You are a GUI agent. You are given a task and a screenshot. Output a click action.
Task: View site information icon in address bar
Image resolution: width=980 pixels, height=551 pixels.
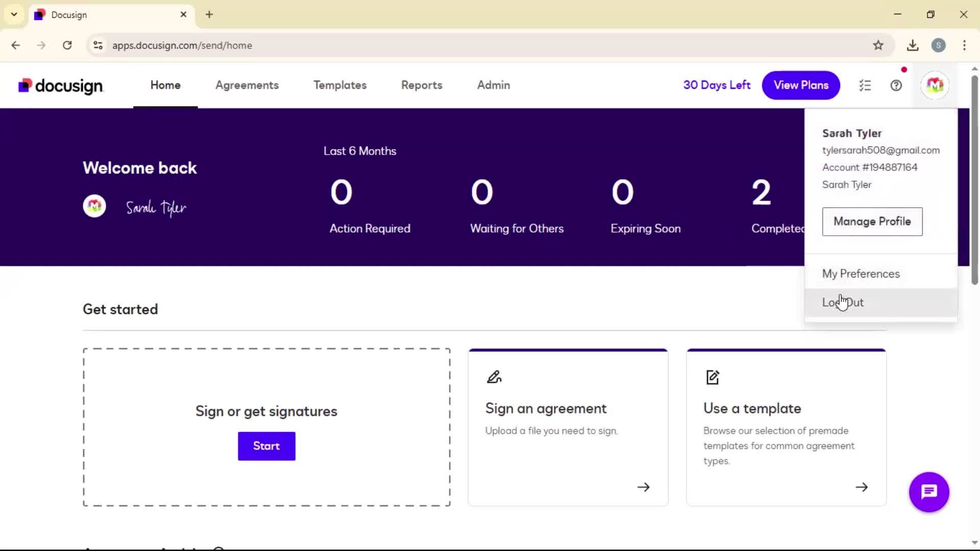98,45
